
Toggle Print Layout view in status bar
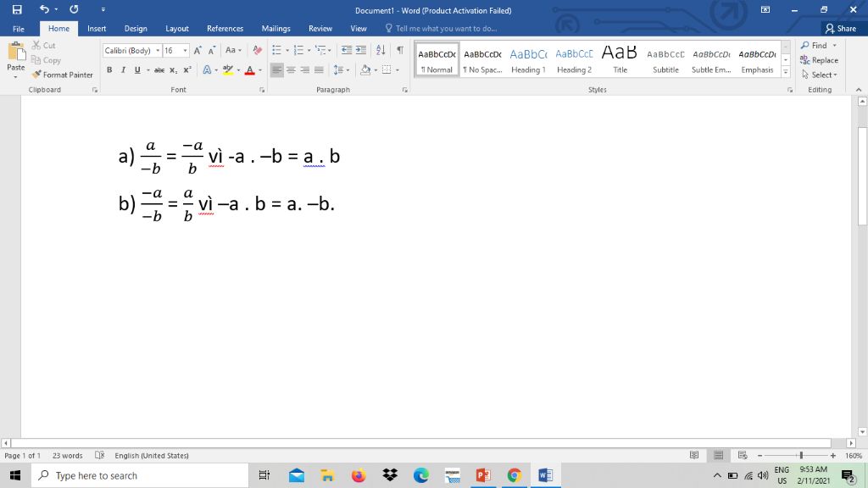click(x=719, y=455)
